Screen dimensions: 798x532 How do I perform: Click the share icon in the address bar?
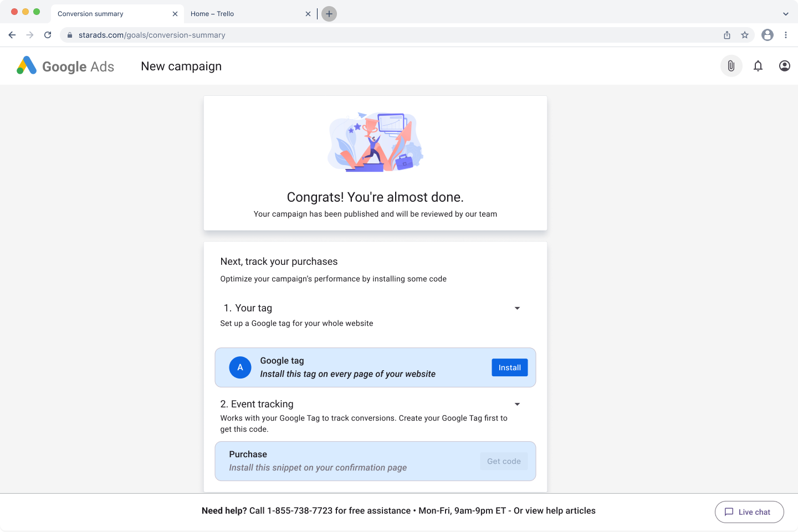click(727, 35)
